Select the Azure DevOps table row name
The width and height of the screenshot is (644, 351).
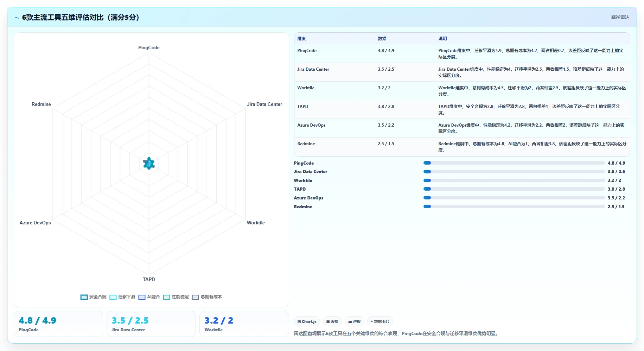point(311,125)
